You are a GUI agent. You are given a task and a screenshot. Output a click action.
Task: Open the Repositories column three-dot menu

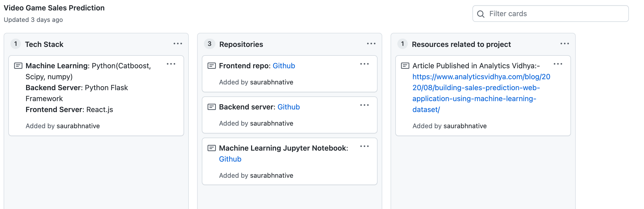tap(371, 44)
